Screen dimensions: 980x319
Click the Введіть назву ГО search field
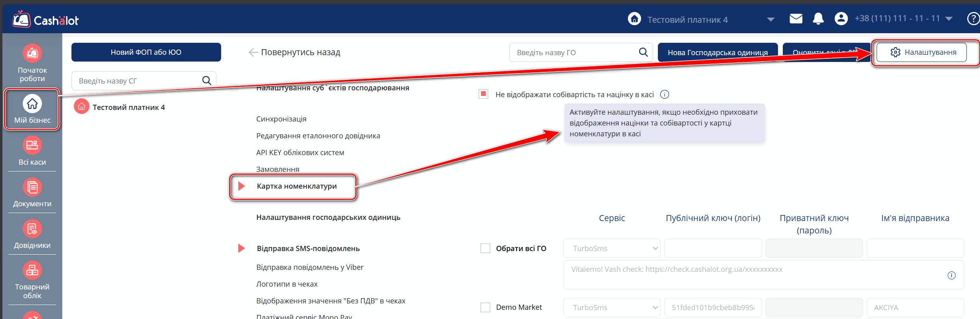click(575, 52)
